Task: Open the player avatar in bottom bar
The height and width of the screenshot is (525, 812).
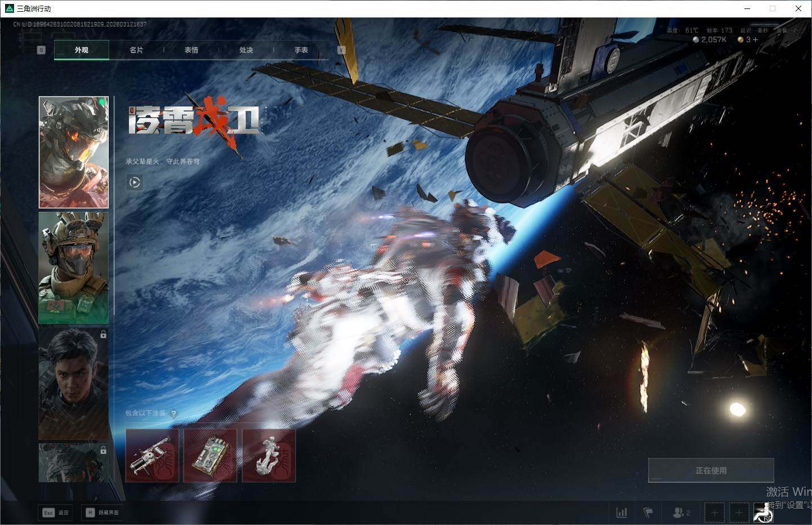Action: (x=764, y=513)
